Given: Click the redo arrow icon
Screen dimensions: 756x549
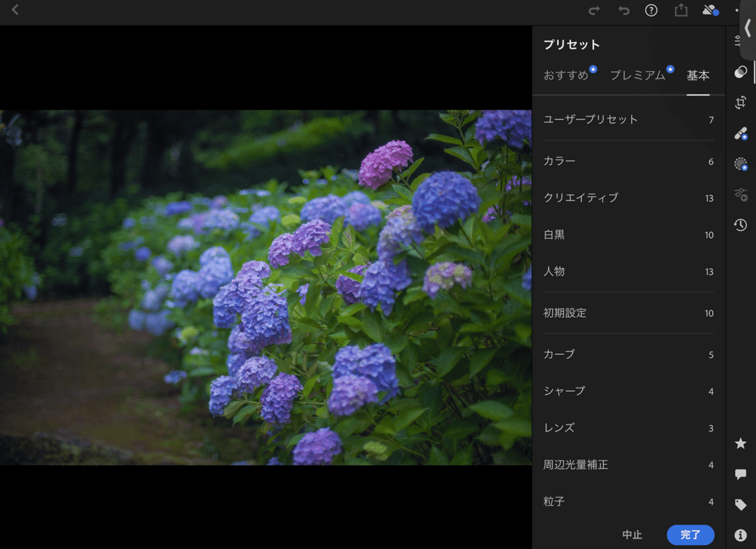Looking at the screenshot, I should pyautogui.click(x=594, y=11).
